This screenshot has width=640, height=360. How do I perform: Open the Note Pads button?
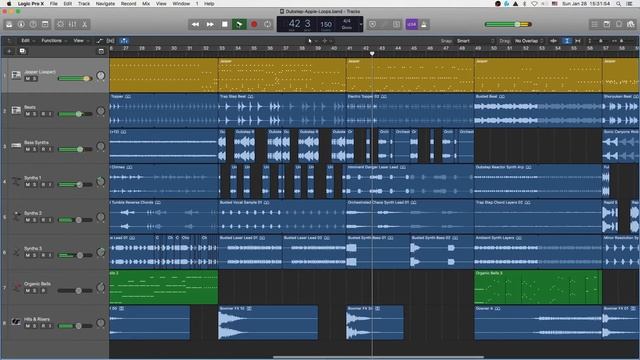click(607, 24)
